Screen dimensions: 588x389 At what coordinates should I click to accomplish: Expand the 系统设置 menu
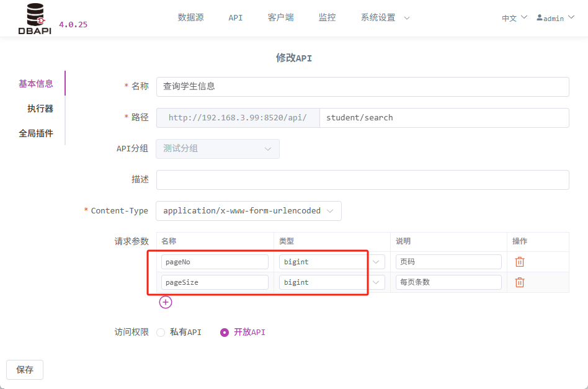pyautogui.click(x=385, y=17)
